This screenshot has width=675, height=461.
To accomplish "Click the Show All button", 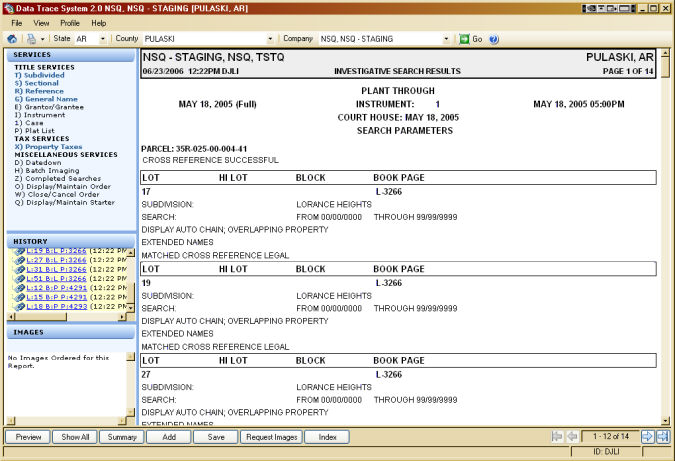I will (x=75, y=437).
